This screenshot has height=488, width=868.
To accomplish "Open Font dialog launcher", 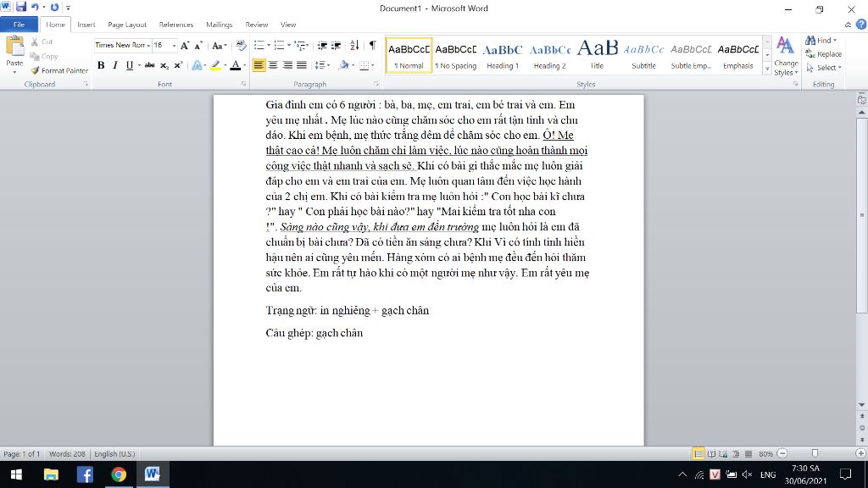I will [x=243, y=84].
